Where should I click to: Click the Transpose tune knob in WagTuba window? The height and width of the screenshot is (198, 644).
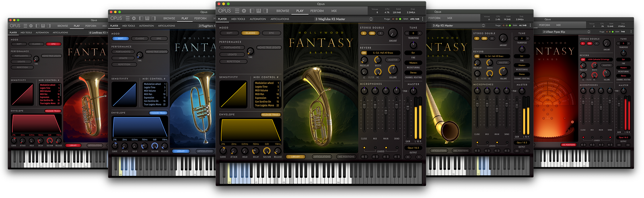point(413,45)
